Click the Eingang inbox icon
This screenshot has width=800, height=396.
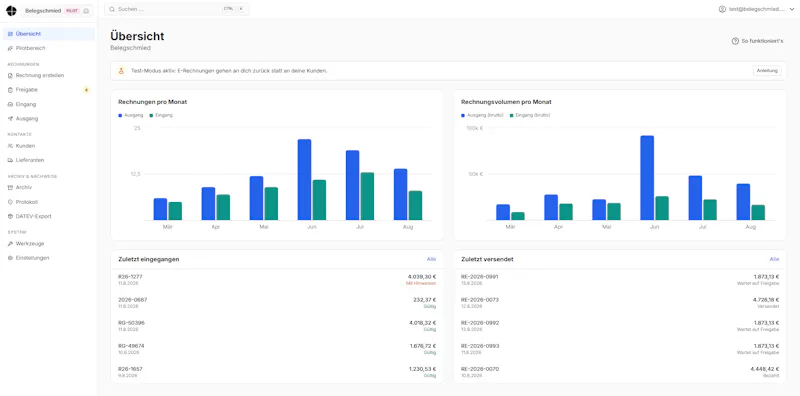[x=11, y=104]
